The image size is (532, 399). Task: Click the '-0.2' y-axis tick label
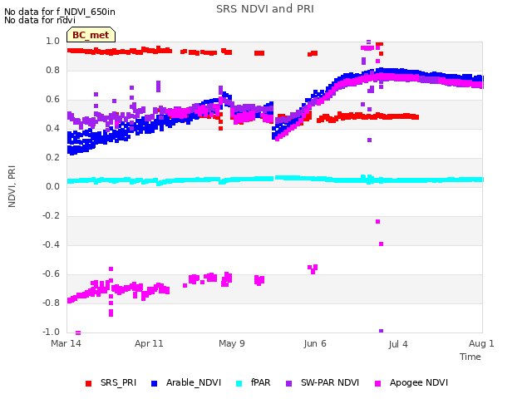pyautogui.click(x=51, y=216)
